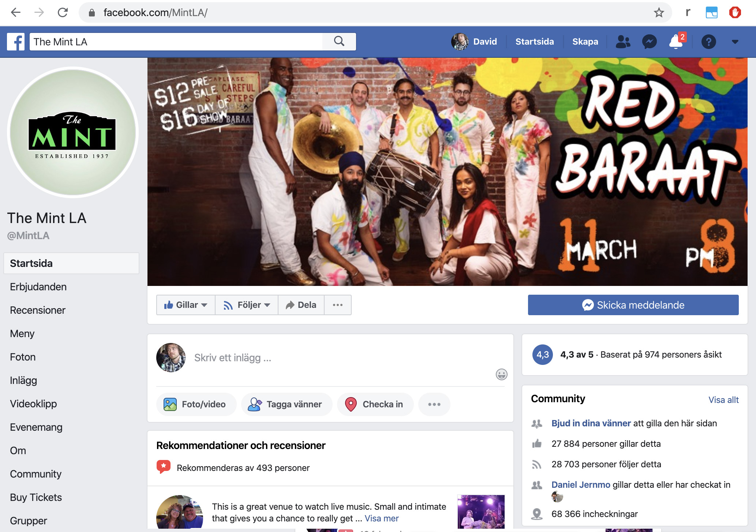Open more page actions ellipsis
Viewport: 756px width, 532px height.
(338, 305)
